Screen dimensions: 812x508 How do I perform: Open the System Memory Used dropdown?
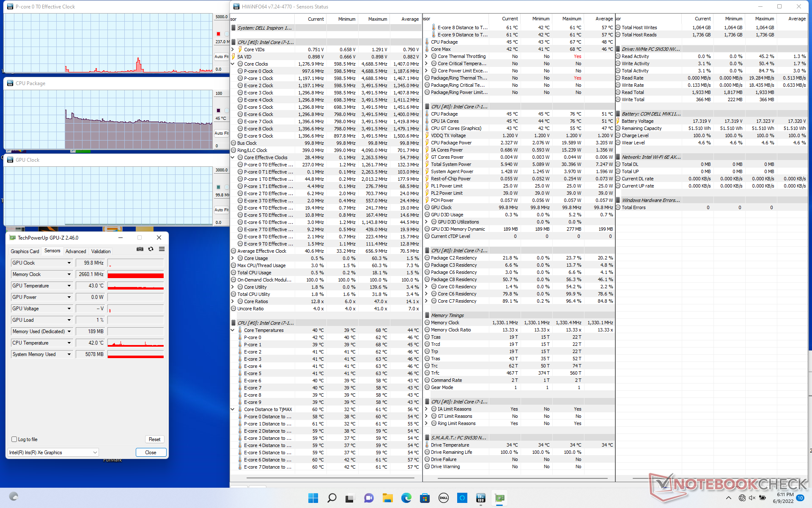(69, 354)
